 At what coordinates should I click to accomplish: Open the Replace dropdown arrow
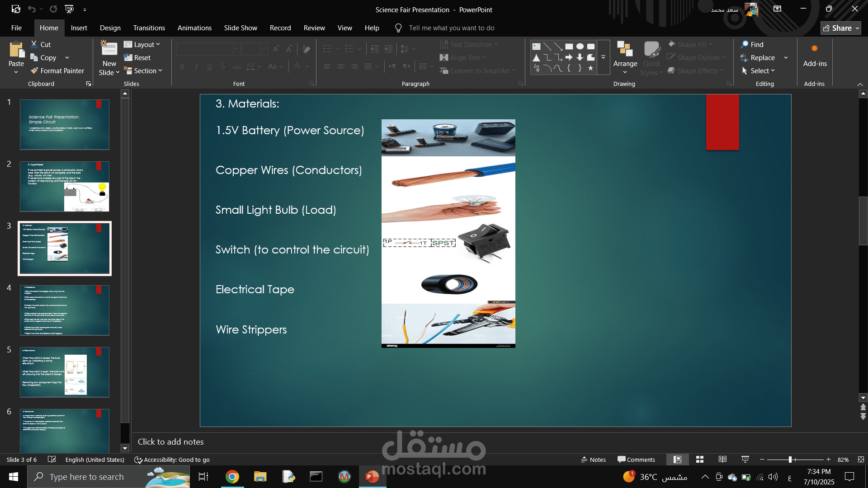click(786, 57)
